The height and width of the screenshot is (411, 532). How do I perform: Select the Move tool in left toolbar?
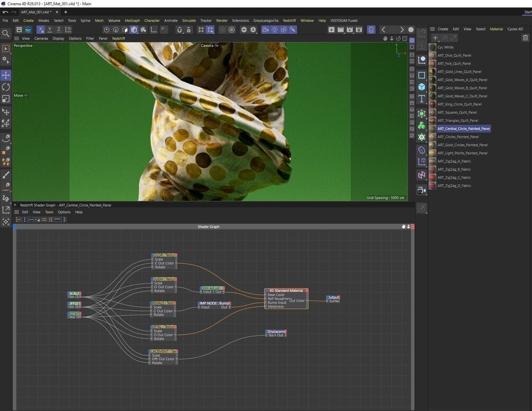[6, 75]
